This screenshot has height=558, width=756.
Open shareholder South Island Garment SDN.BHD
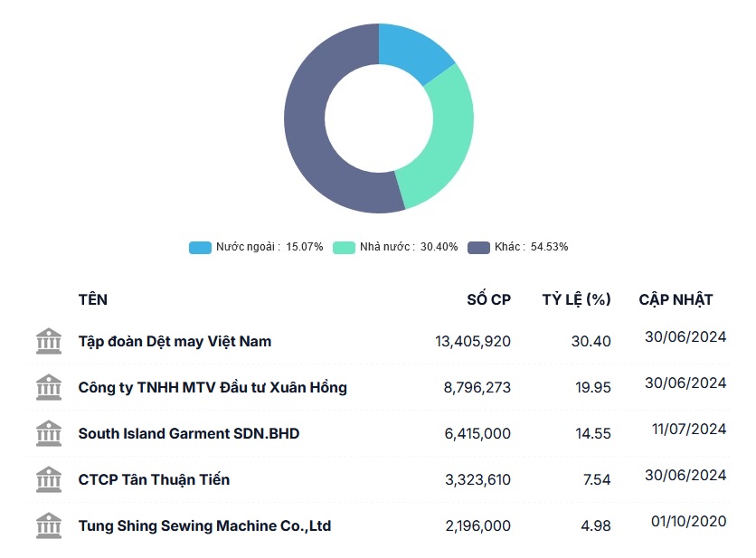189,433
